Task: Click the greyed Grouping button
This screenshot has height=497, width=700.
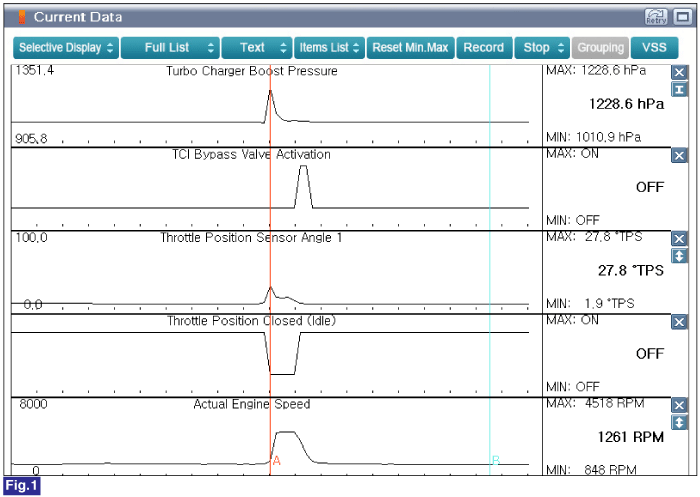Action: 600,48
